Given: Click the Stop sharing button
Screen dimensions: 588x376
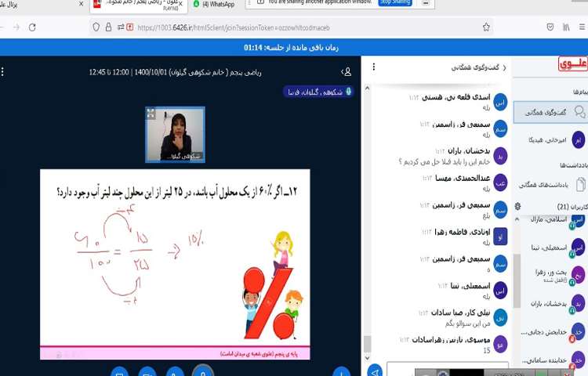Looking at the screenshot, I should (395, 2).
